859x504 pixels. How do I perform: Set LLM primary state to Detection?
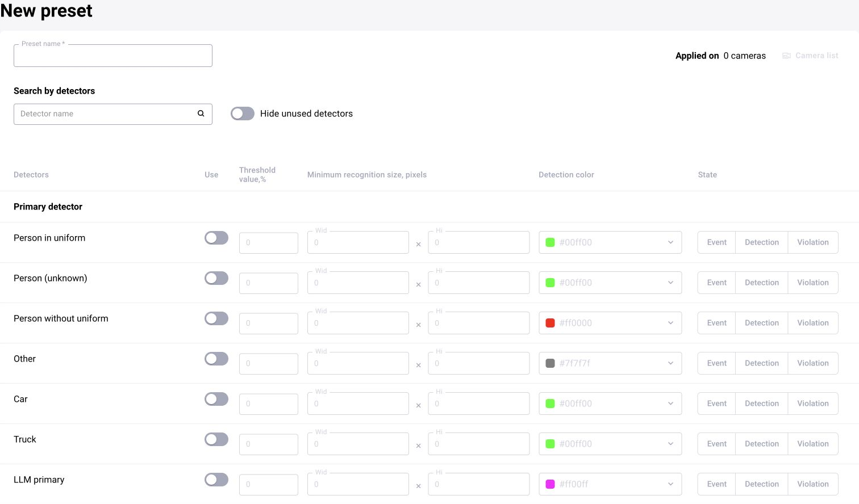(762, 484)
